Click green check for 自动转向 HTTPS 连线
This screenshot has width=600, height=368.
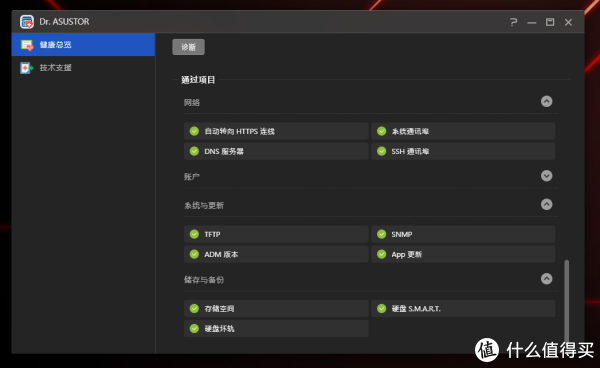coord(194,131)
